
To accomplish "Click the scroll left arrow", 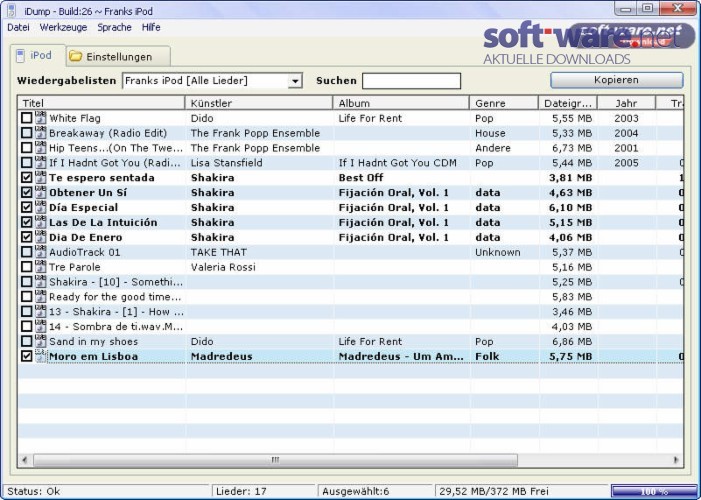I will (25, 460).
